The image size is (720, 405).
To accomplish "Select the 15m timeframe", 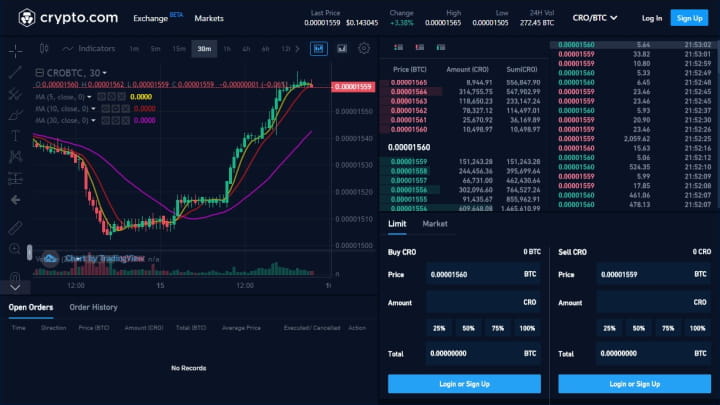I will pos(179,48).
